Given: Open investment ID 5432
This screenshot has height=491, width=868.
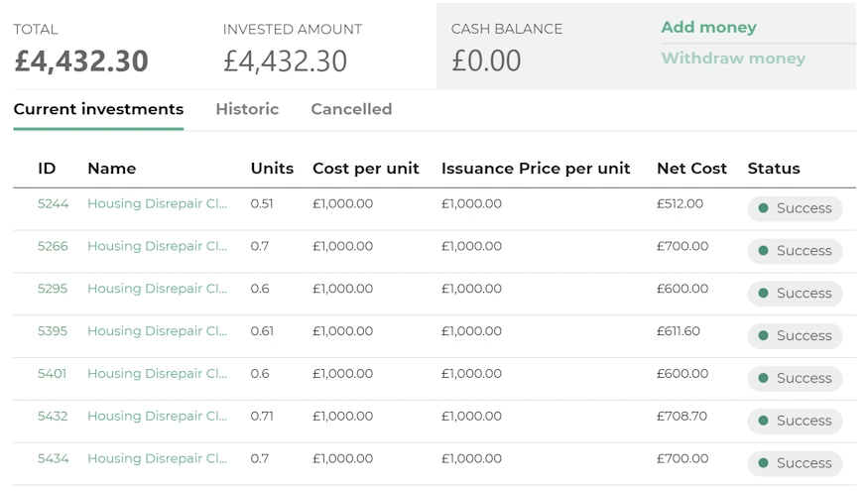Looking at the screenshot, I should [x=53, y=417].
